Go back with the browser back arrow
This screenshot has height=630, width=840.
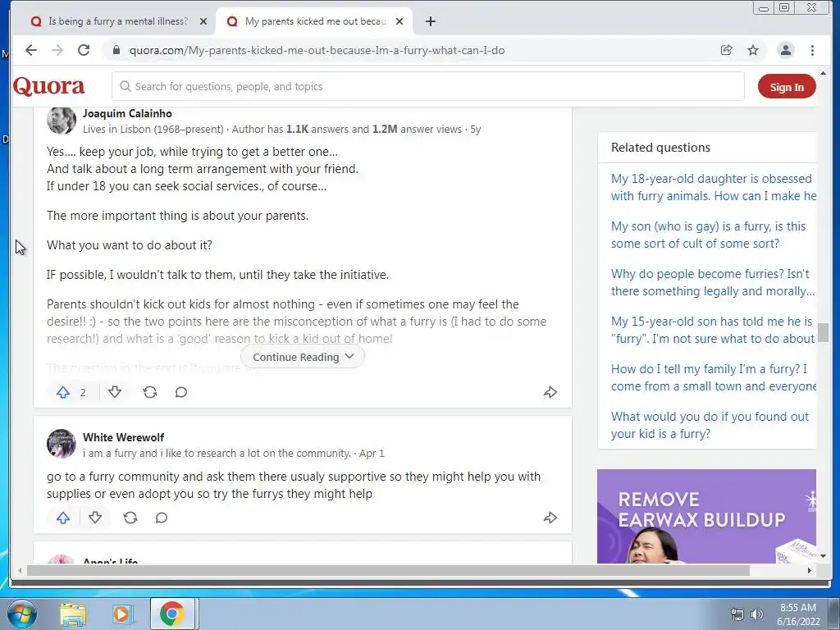pyautogui.click(x=31, y=50)
